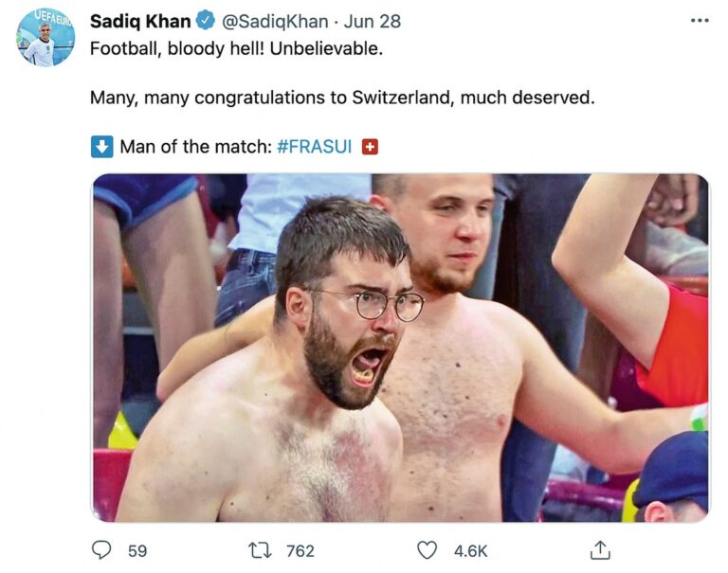Click the blue down arrow emoji
Screen dimensions: 728x573
coord(101,147)
